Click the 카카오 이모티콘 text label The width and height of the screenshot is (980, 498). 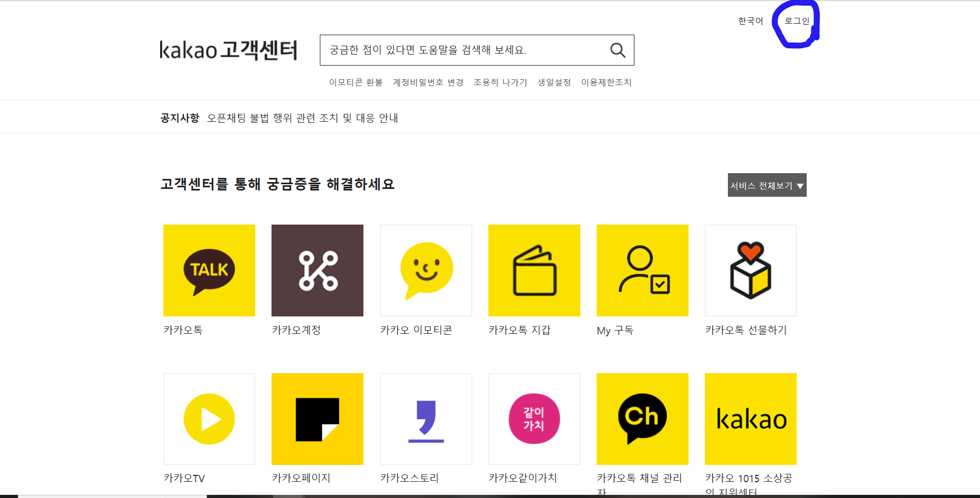416,330
